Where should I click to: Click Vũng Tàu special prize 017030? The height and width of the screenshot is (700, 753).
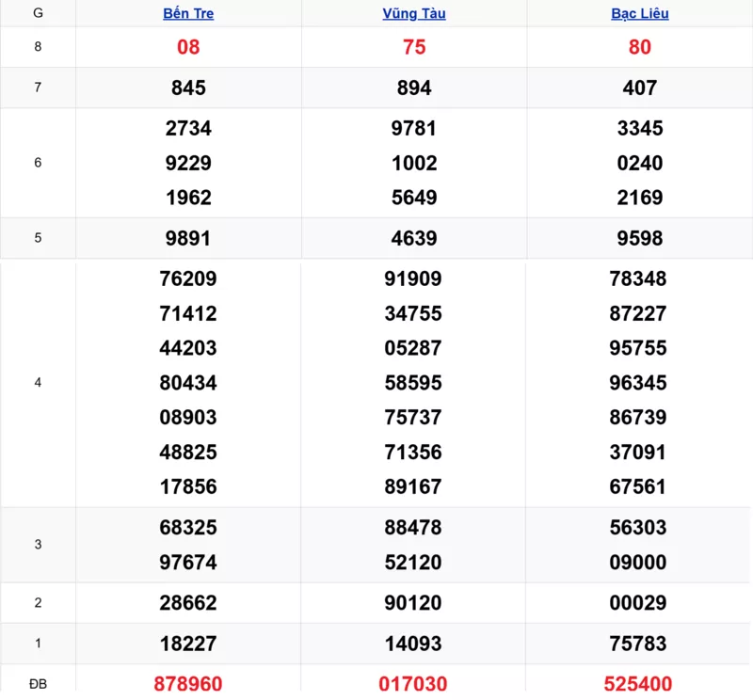[x=414, y=683]
